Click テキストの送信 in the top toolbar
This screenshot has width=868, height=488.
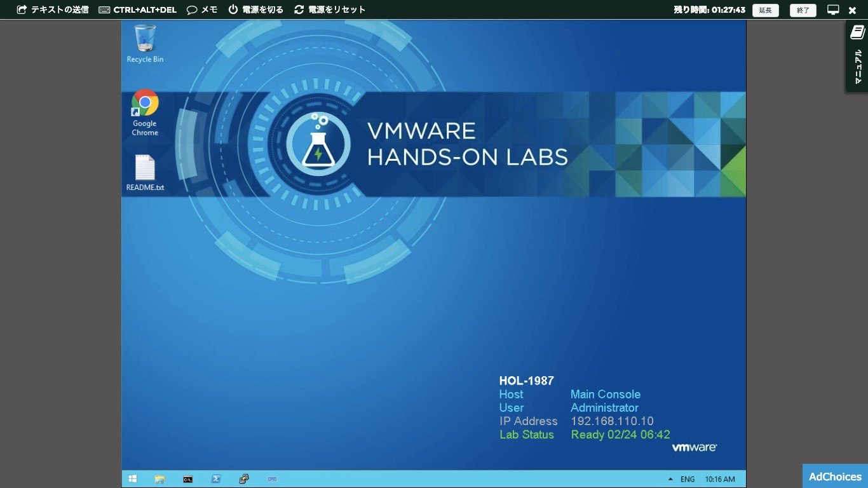pos(53,10)
